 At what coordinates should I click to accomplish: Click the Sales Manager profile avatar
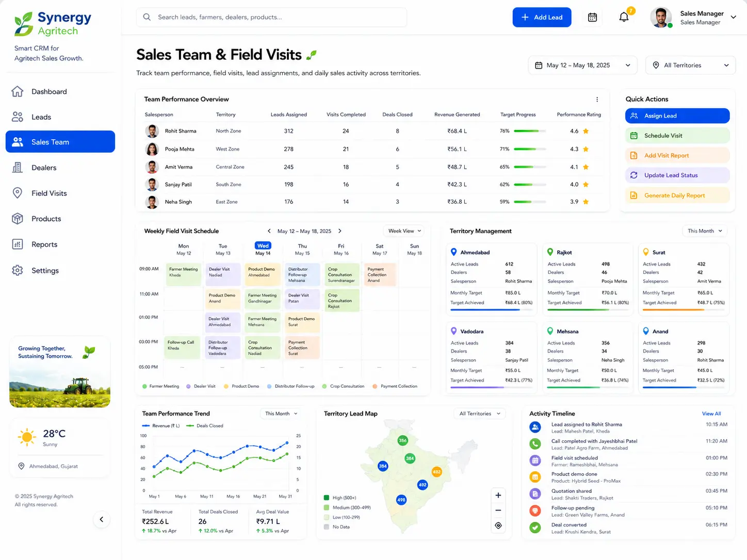coord(661,18)
